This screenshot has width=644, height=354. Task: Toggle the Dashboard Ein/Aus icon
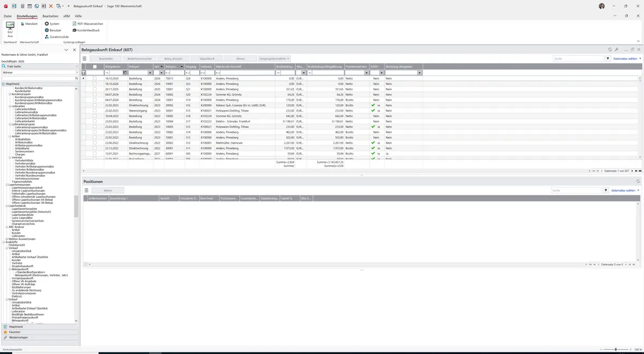(x=10, y=29)
